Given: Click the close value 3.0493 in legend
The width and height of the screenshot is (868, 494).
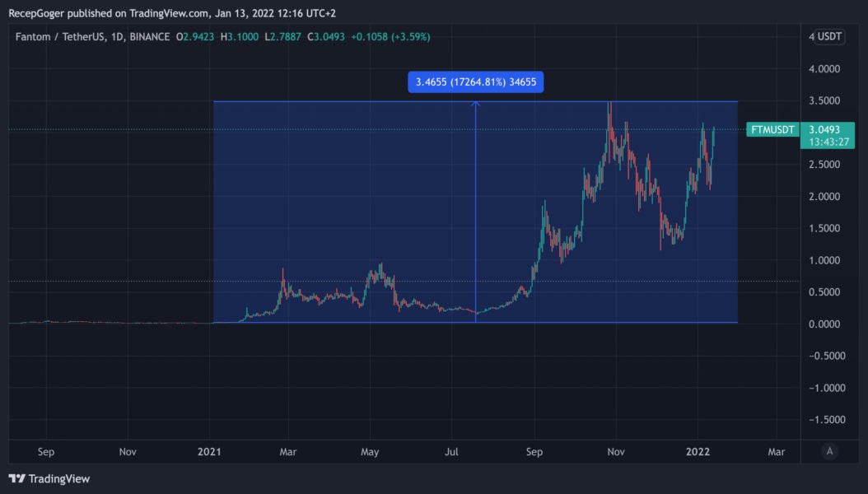Looking at the screenshot, I should click(329, 37).
